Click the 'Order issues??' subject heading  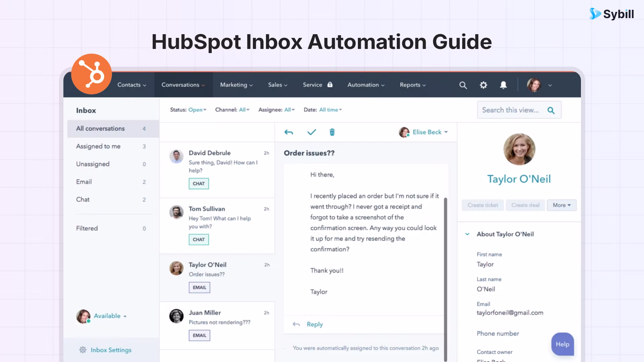(309, 153)
